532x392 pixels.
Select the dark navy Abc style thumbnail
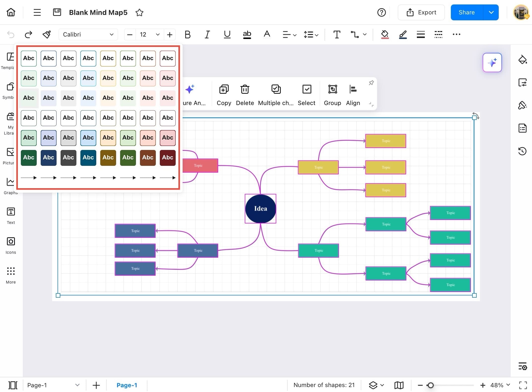(x=48, y=158)
